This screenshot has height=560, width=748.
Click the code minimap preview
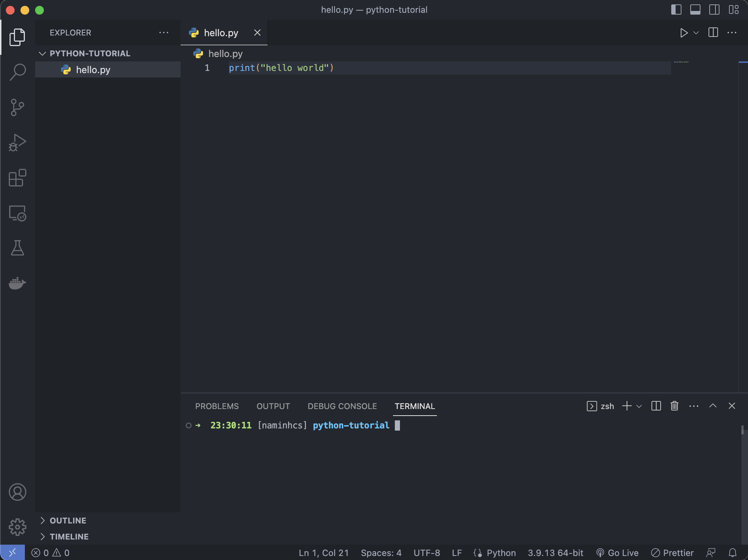pos(681,62)
